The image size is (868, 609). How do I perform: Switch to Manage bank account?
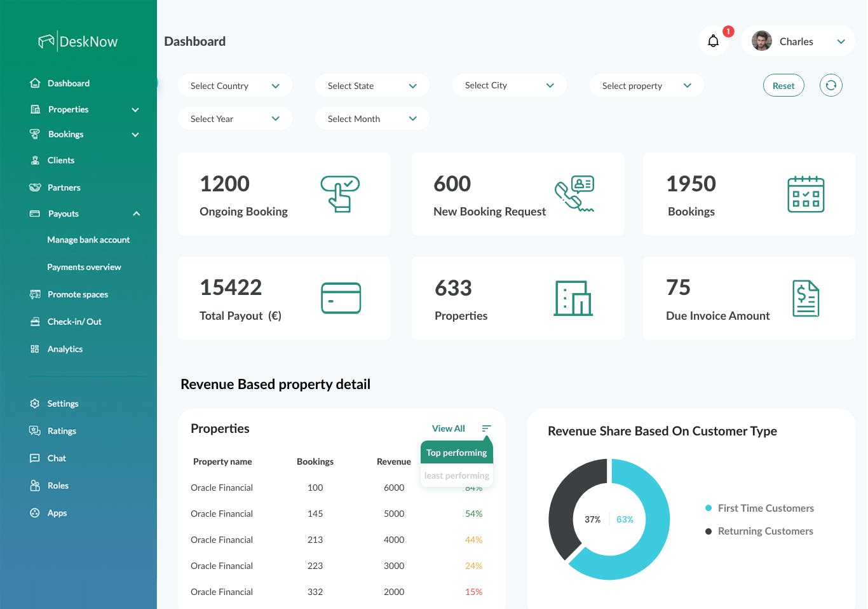coord(88,240)
